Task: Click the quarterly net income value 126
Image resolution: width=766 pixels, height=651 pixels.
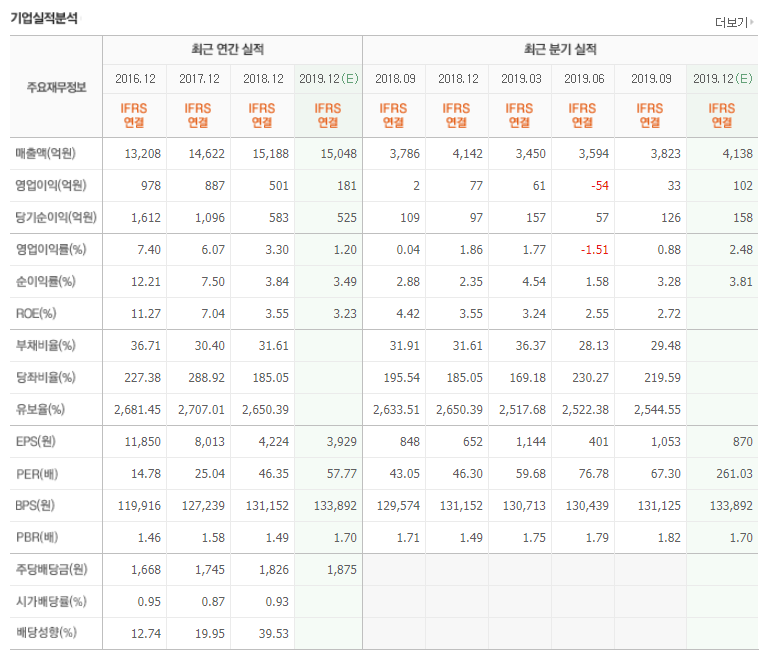Action: (x=671, y=218)
